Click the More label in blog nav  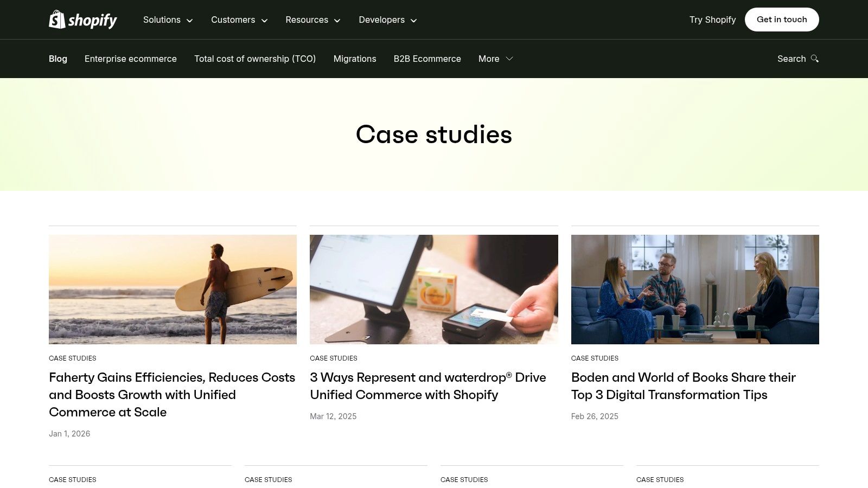click(489, 59)
